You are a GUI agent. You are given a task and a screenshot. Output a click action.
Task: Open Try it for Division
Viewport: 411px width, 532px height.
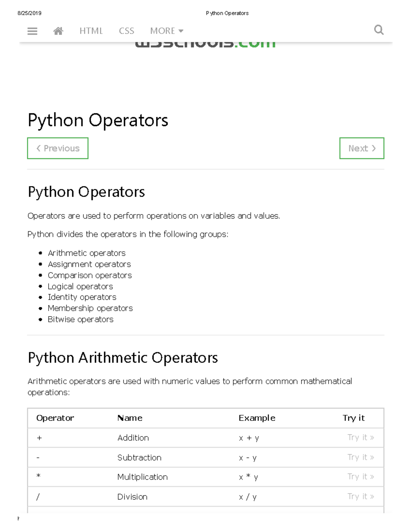click(360, 497)
